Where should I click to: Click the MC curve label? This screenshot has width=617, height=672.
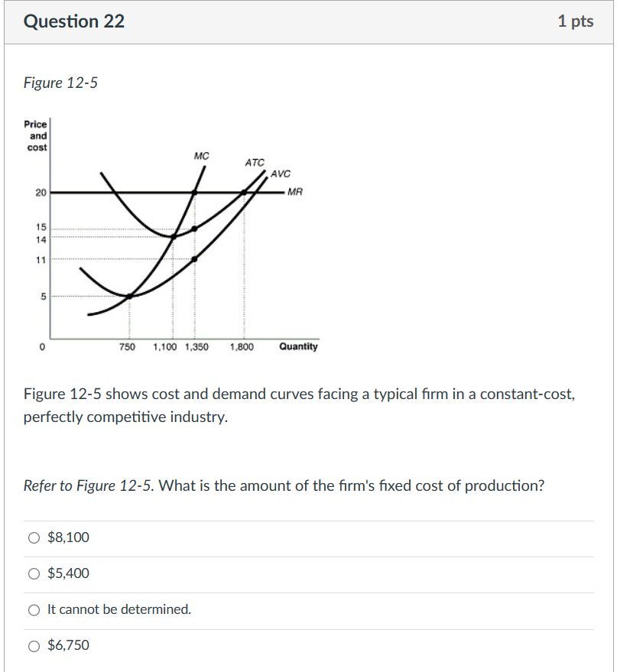tap(203, 157)
